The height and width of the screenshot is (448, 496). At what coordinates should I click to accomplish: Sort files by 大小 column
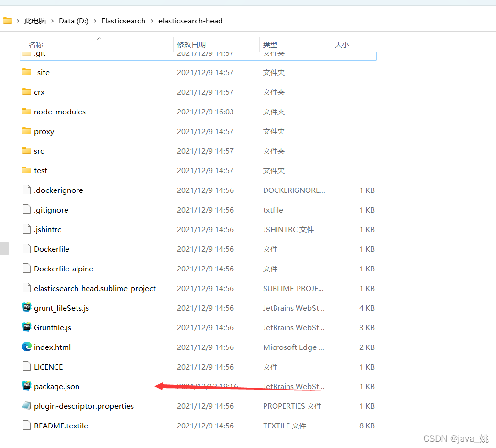click(x=342, y=45)
